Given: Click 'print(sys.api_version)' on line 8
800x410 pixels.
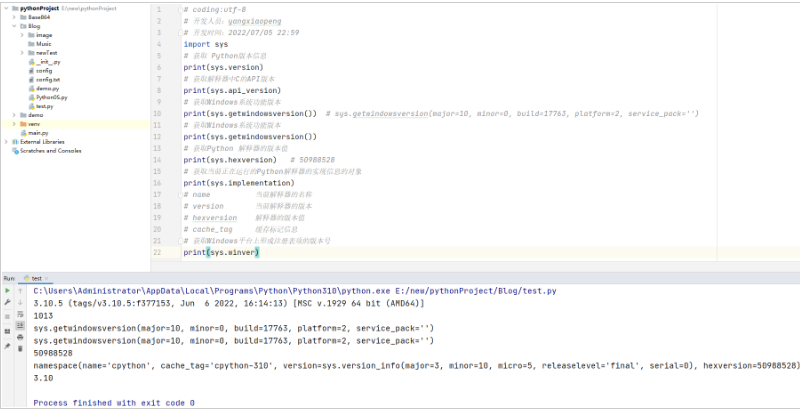Looking at the screenshot, I should pyautogui.click(x=232, y=90).
